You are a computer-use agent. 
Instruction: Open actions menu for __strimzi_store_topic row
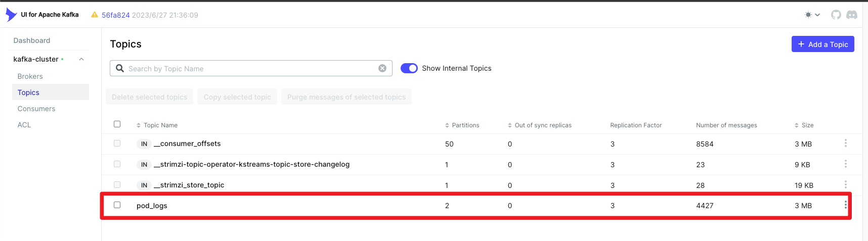pyautogui.click(x=845, y=184)
